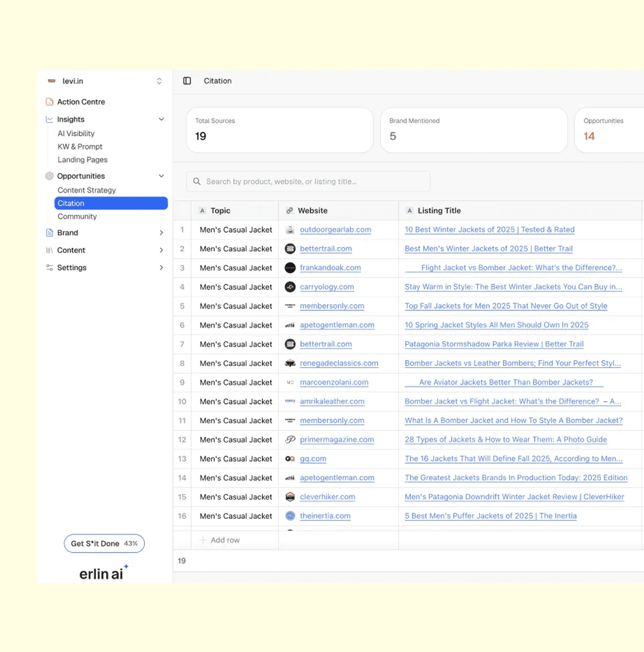Screen dimensions: 644x652
Task: Expand the Content section chevron
Action: [161, 250]
